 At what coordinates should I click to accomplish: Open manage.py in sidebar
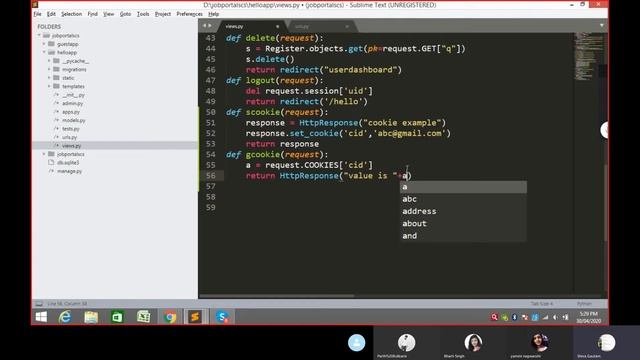click(x=69, y=171)
